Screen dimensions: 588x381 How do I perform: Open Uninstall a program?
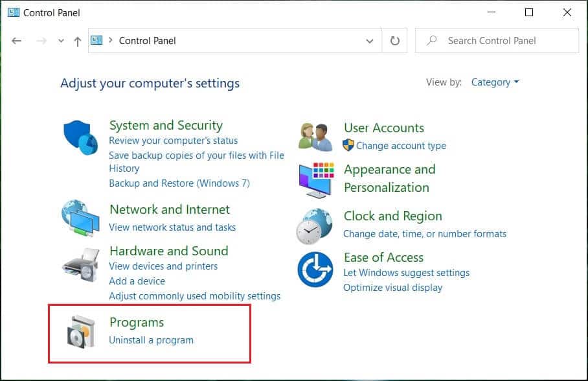151,340
